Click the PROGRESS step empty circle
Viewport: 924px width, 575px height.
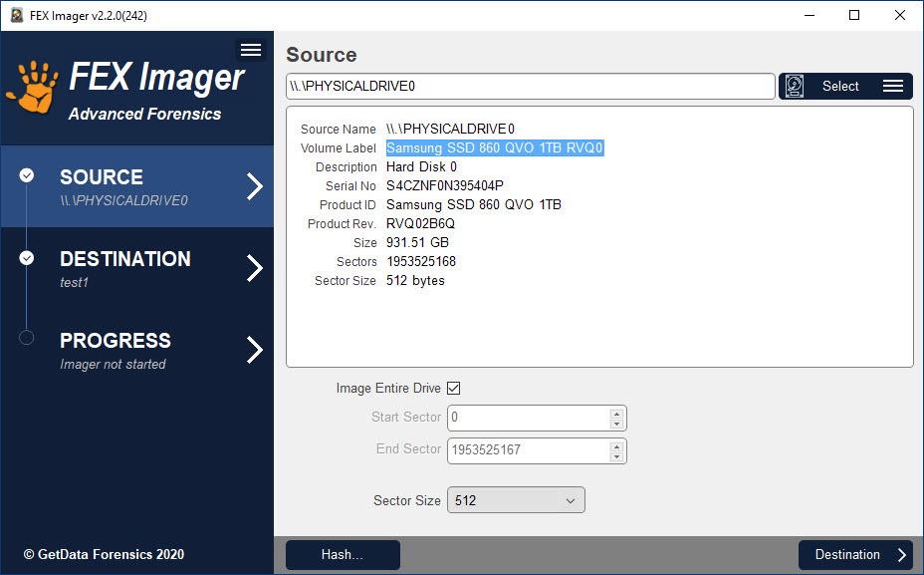pos(27,338)
